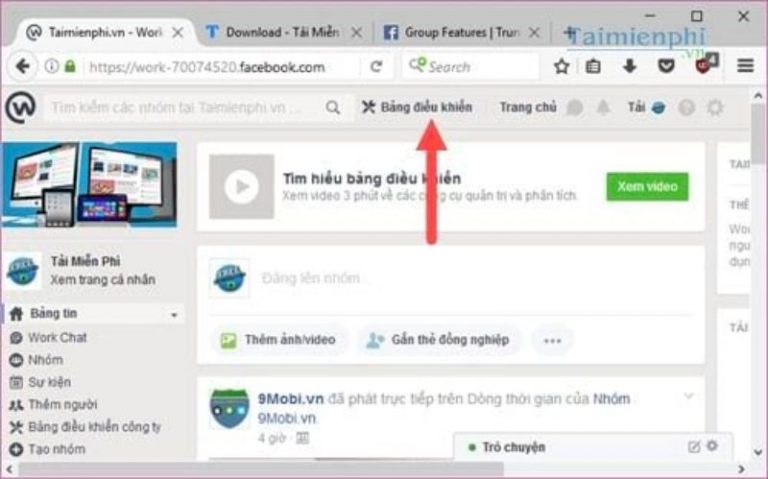
Task: Open the notifications bell icon
Action: [603, 107]
